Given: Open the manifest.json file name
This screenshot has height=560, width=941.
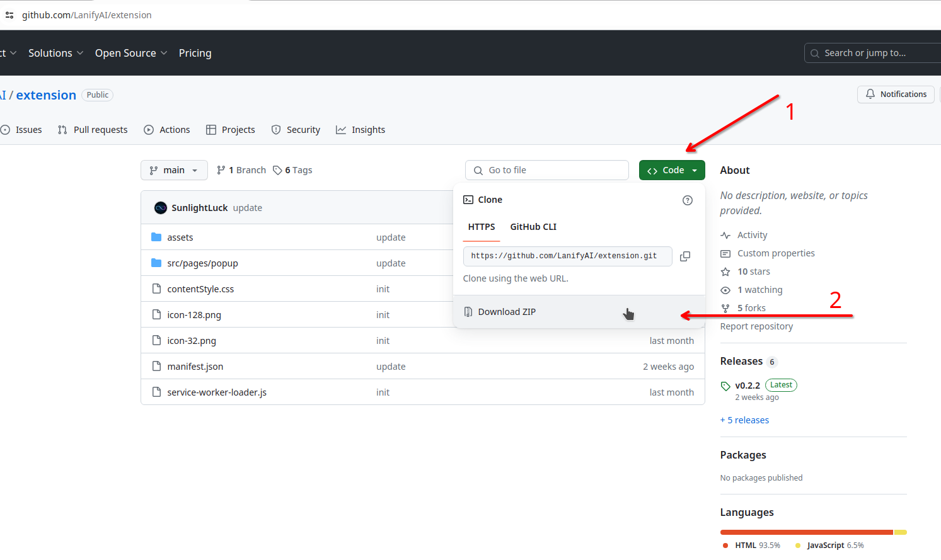Looking at the screenshot, I should pos(195,367).
